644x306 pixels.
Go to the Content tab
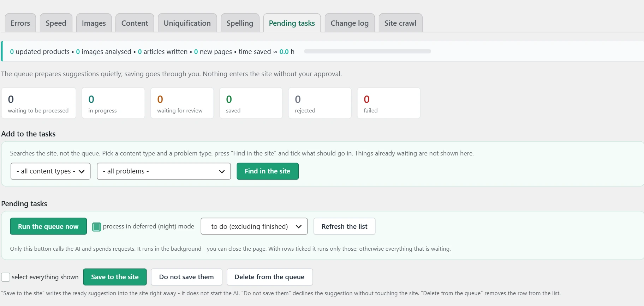pos(135,23)
